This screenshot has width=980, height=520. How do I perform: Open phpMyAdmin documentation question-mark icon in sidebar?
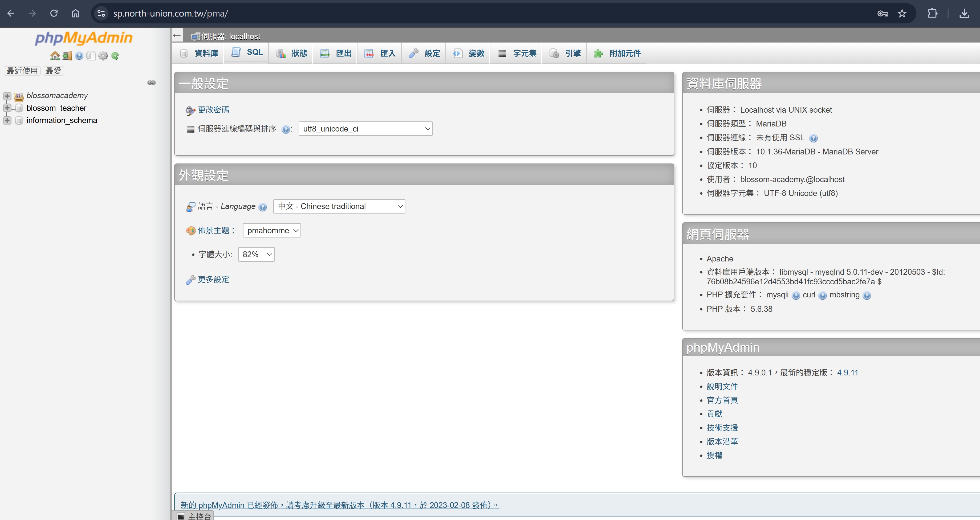(79, 56)
